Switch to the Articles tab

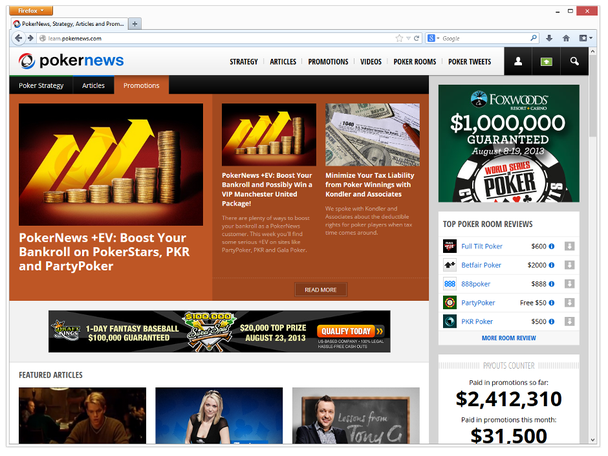(93, 85)
